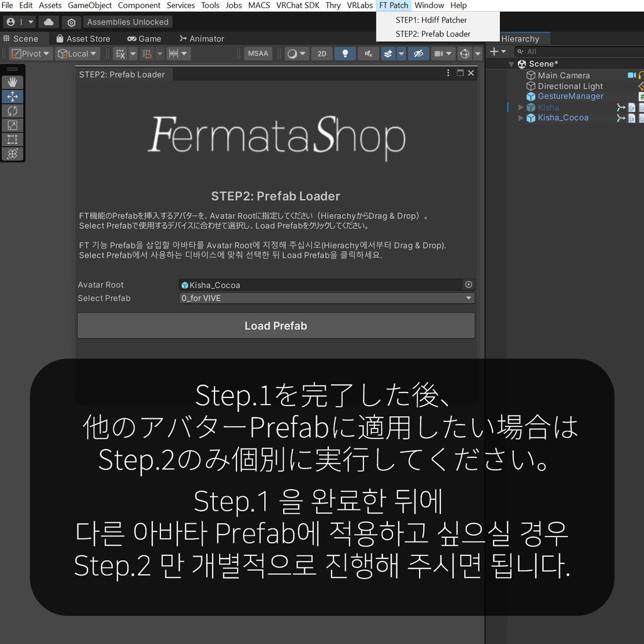Toggle 2D view mode in Scene toolbar
The width and height of the screenshot is (644, 644).
(321, 53)
